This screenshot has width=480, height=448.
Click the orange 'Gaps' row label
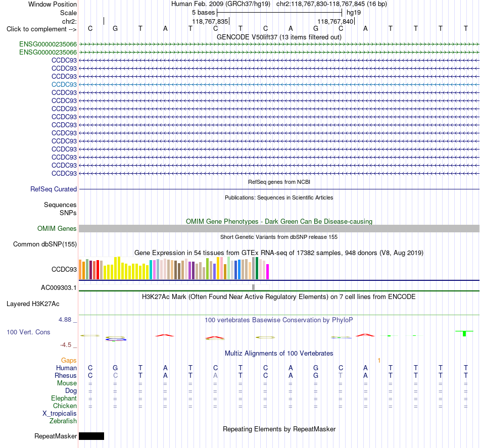tap(69, 361)
